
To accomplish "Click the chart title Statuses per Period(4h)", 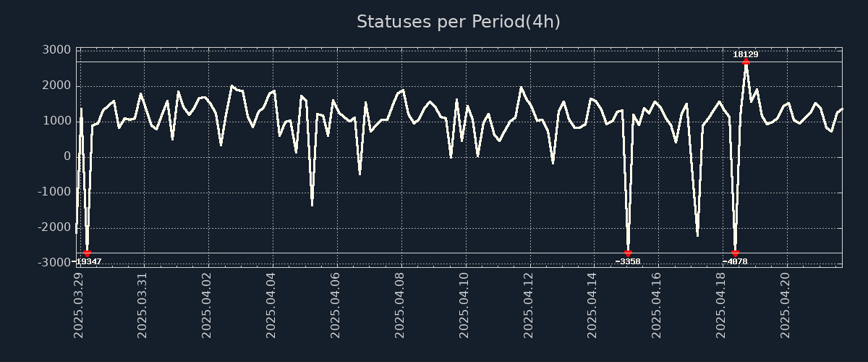I will 458,22.
